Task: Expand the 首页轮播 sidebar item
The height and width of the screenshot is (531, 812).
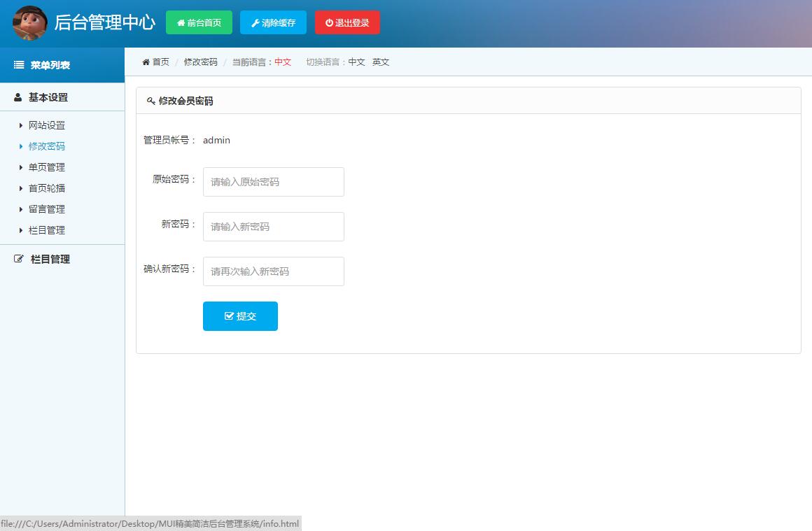Action: coord(47,188)
